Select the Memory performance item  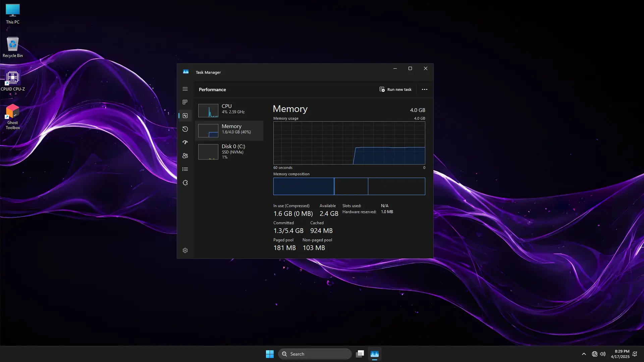(x=229, y=130)
